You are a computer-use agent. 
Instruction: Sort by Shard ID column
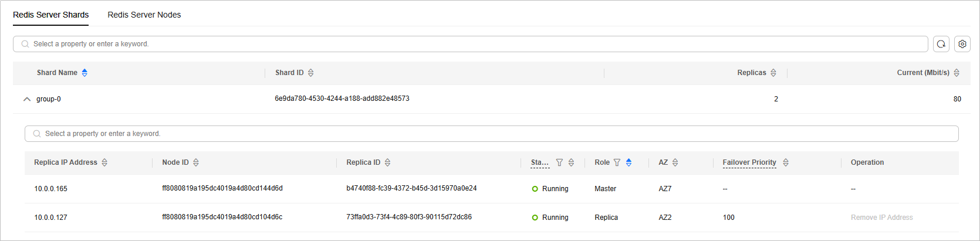click(x=311, y=73)
